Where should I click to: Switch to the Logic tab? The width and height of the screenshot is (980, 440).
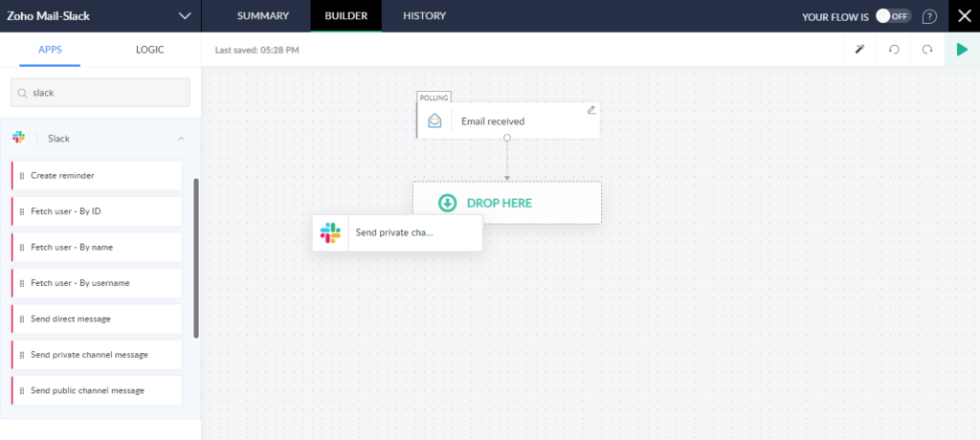click(x=150, y=50)
